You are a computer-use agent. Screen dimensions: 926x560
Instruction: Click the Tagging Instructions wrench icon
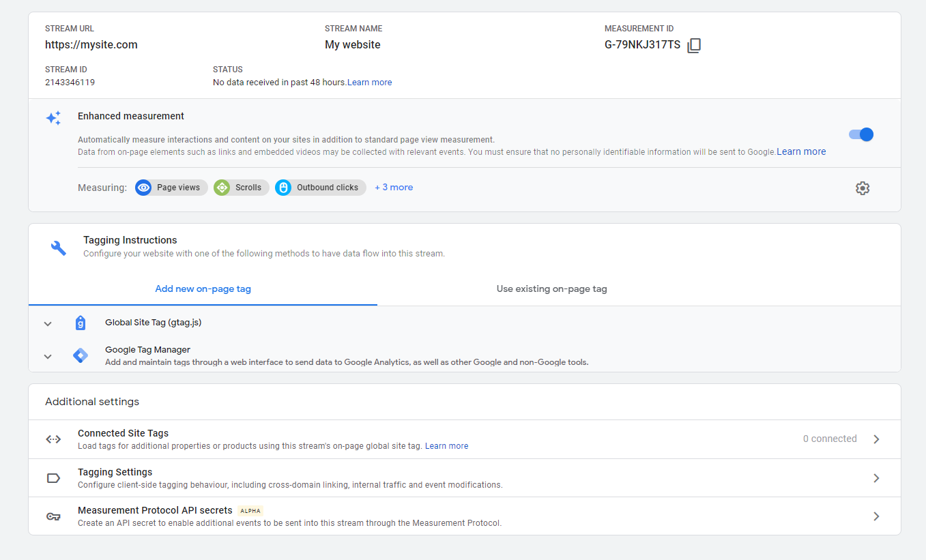point(59,248)
